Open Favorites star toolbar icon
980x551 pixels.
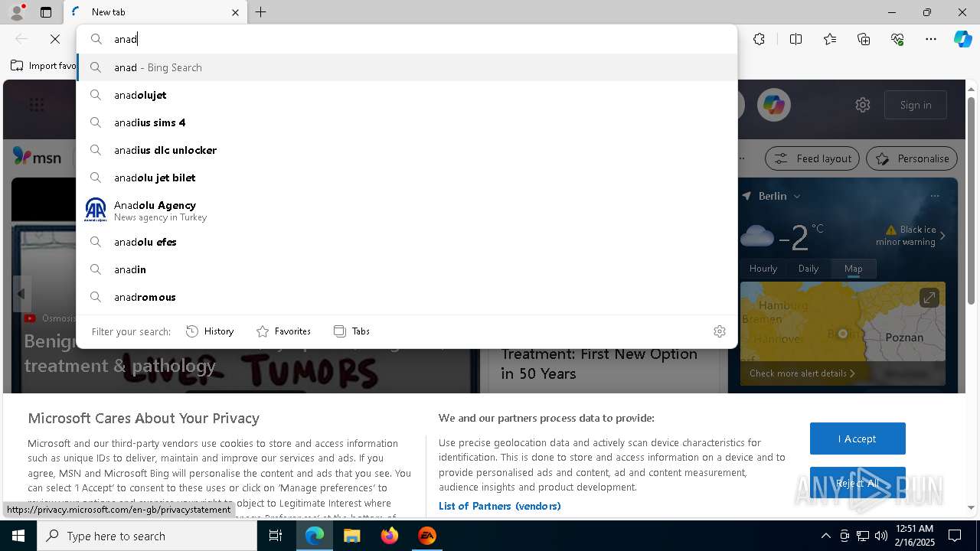coord(830,39)
